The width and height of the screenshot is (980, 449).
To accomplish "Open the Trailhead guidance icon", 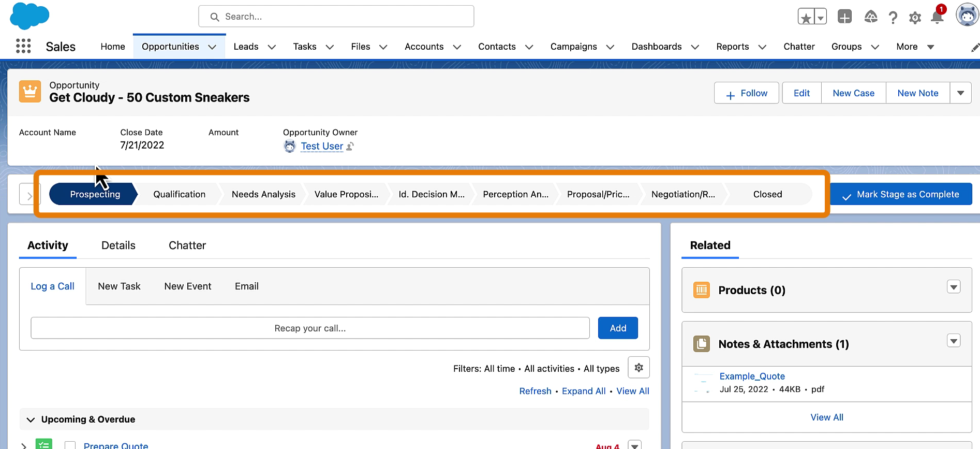I will pos(871,17).
